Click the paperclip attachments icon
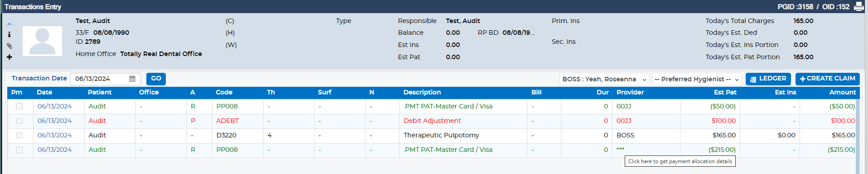The height and width of the screenshot is (174, 868). tap(9, 46)
